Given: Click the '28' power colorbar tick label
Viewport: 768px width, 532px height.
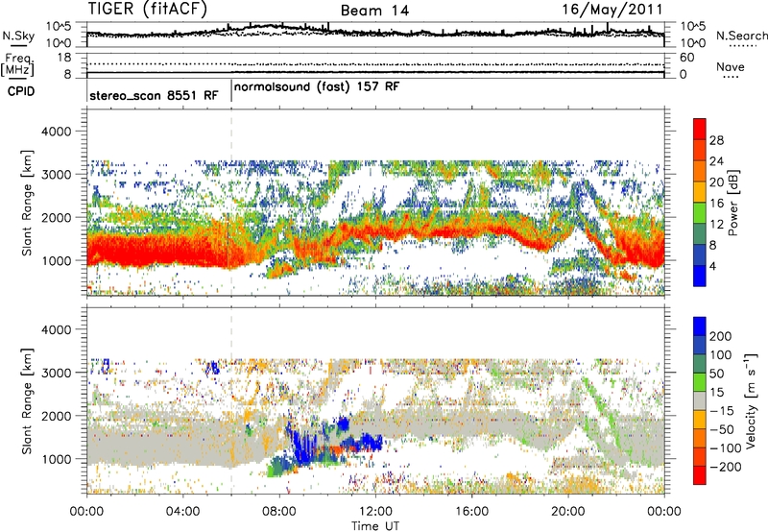Looking at the screenshot, I should tap(716, 140).
